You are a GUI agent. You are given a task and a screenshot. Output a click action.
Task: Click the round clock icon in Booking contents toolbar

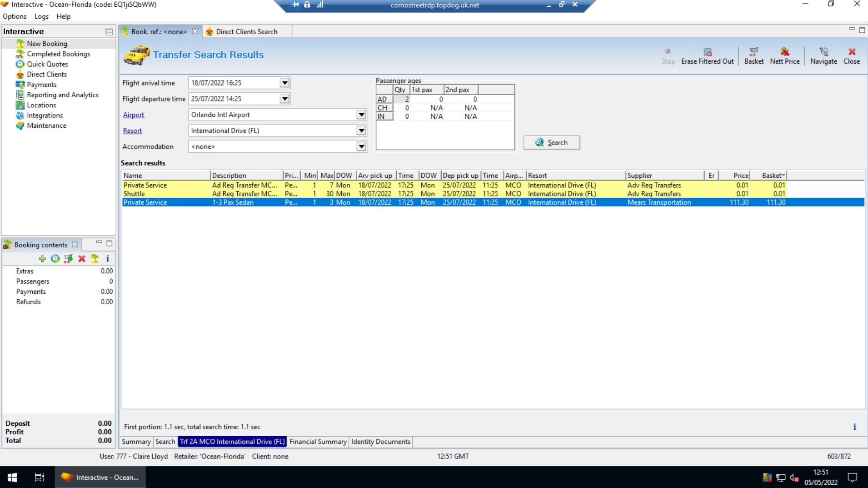(x=55, y=259)
